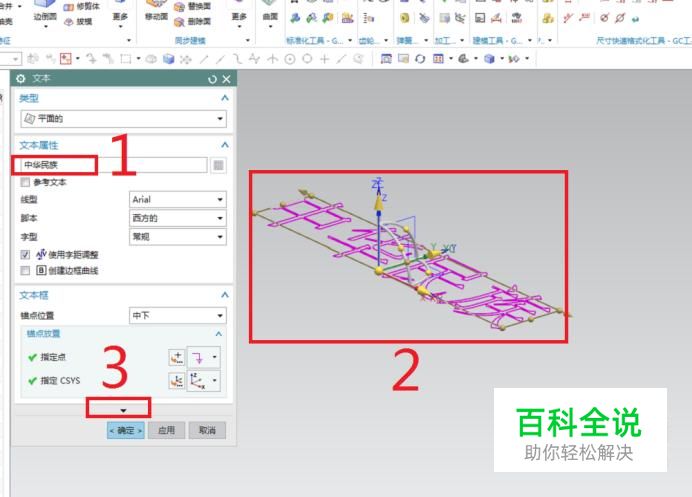Click the rotate view circular arrows icon

pyautogui.click(x=420, y=59)
